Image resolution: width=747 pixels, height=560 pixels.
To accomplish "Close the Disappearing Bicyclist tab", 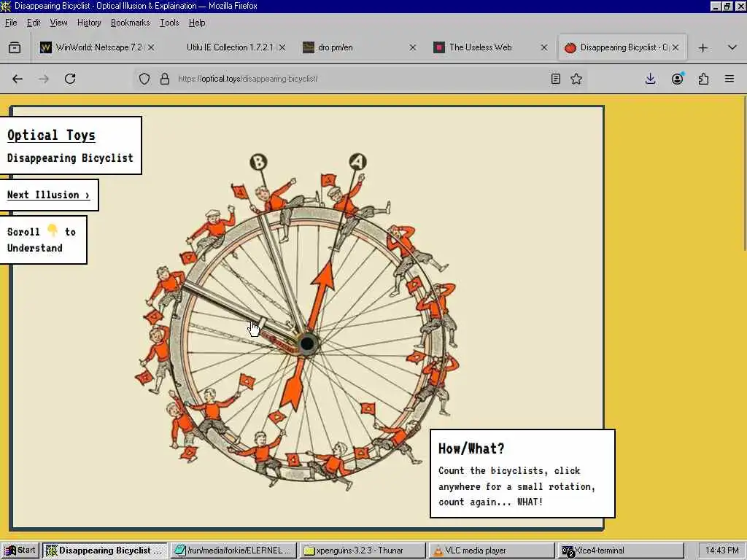I will click(x=675, y=47).
